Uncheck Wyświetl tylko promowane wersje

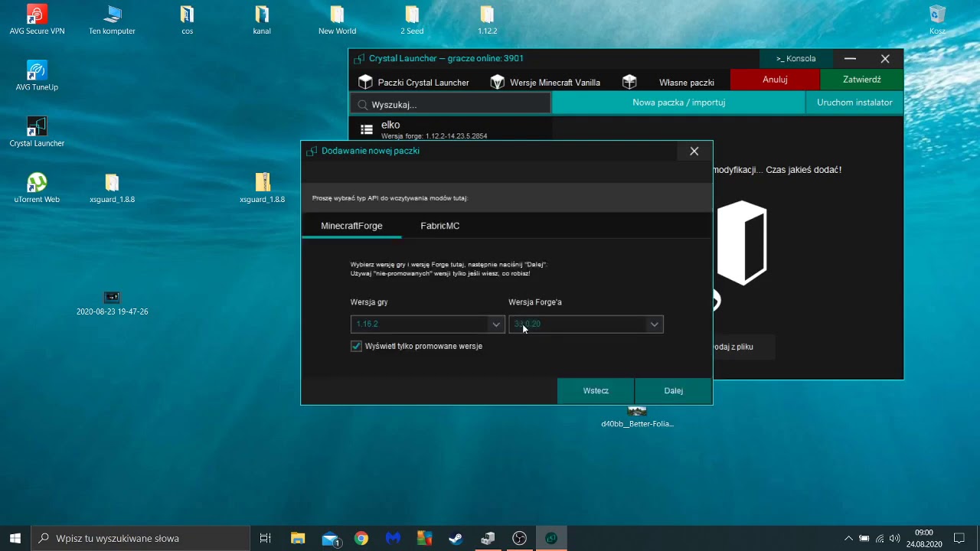point(356,346)
